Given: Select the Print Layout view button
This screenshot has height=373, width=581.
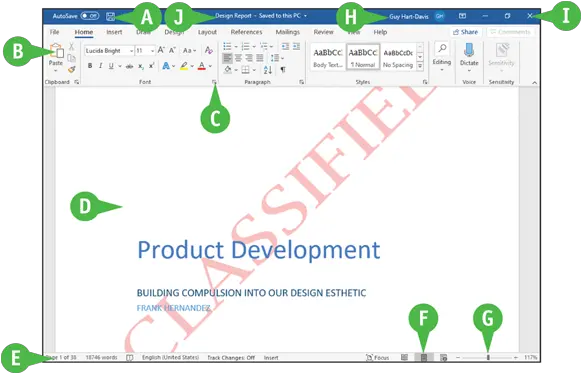Looking at the screenshot, I should pyautogui.click(x=424, y=357).
